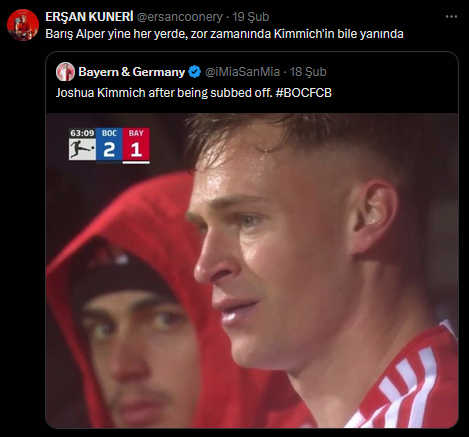Open the #BOCFCB hashtag

304,93
